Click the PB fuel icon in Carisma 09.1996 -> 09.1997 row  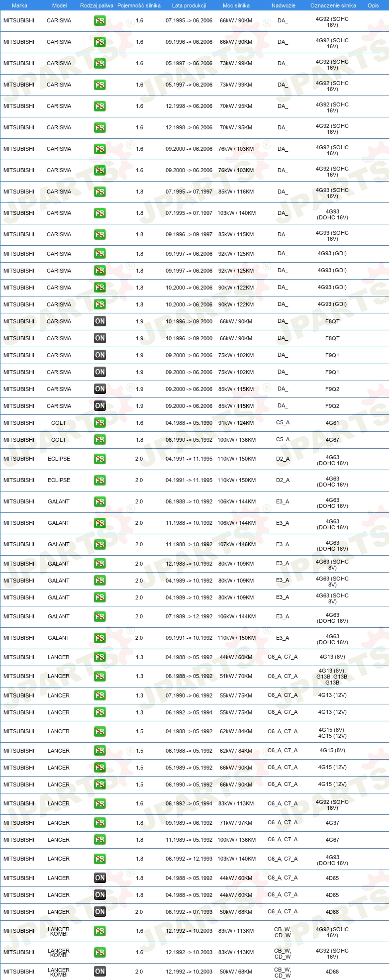(100, 235)
